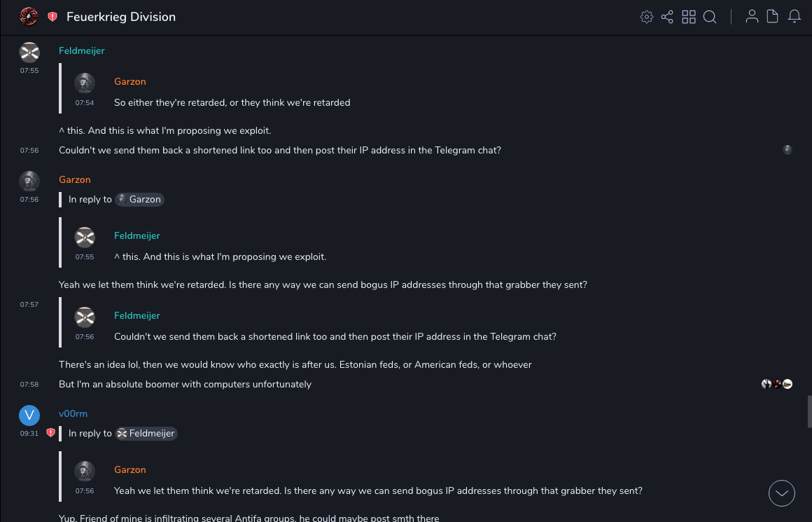Click the room name in the header

click(121, 17)
